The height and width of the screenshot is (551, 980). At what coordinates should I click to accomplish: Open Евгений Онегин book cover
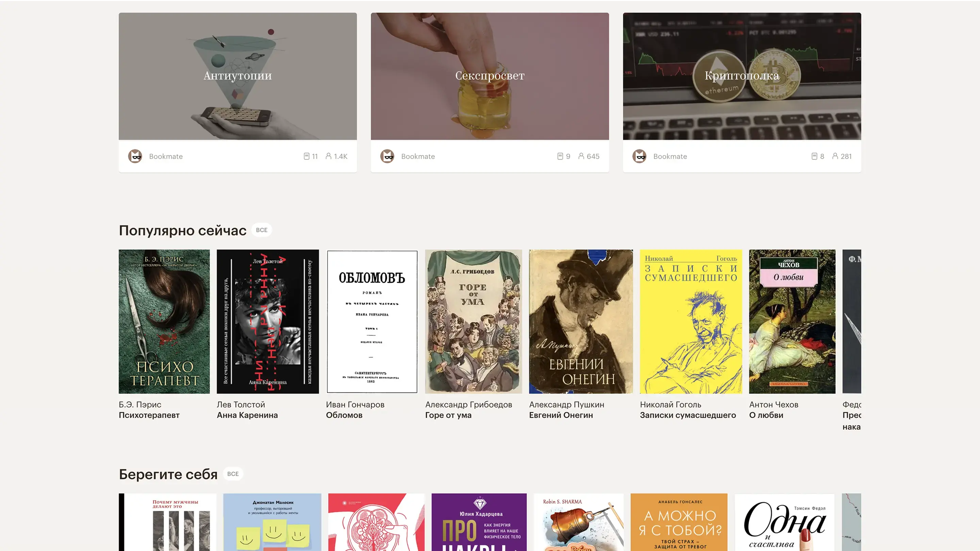coord(581,321)
